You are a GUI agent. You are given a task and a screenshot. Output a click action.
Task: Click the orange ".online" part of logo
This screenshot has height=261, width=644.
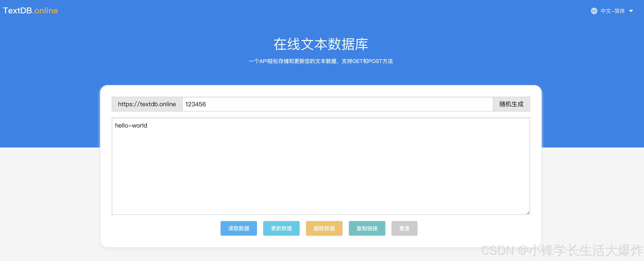tap(46, 11)
